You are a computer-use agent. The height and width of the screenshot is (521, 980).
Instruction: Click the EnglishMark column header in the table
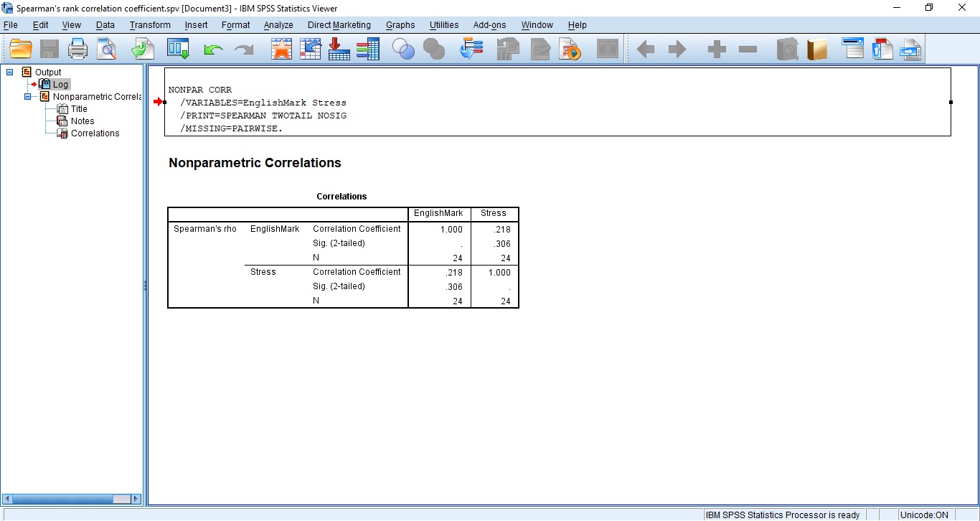click(x=438, y=213)
